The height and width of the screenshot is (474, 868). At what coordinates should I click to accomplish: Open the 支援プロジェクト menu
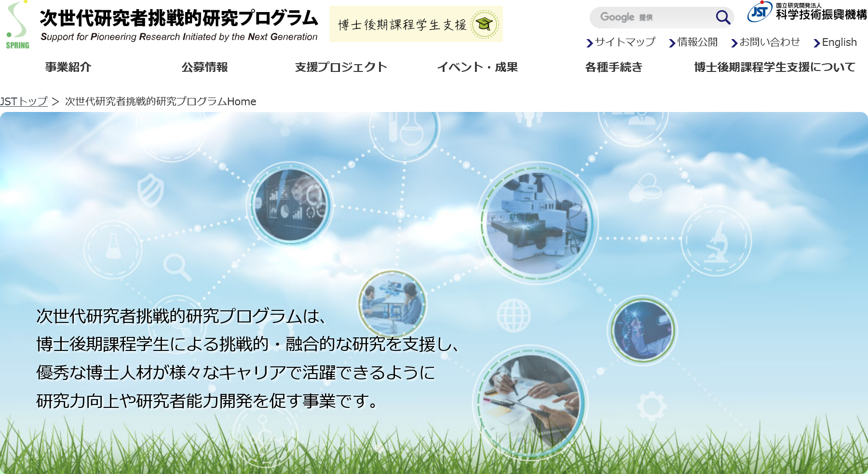click(341, 67)
